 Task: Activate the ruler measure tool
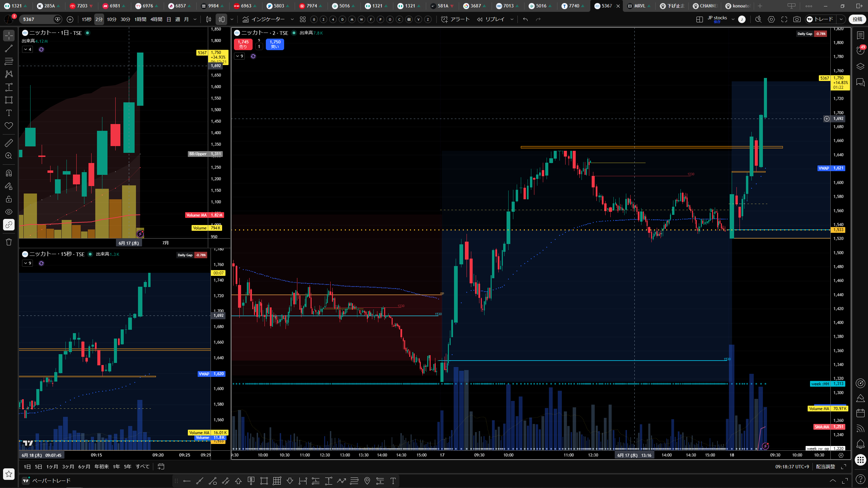[9, 143]
